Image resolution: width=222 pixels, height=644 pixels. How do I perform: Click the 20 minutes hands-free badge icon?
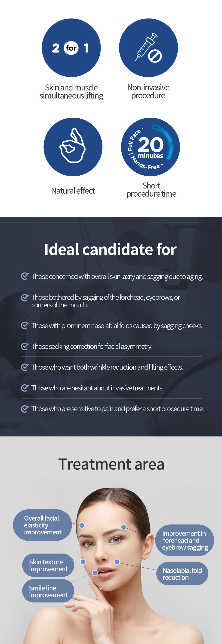point(150,147)
